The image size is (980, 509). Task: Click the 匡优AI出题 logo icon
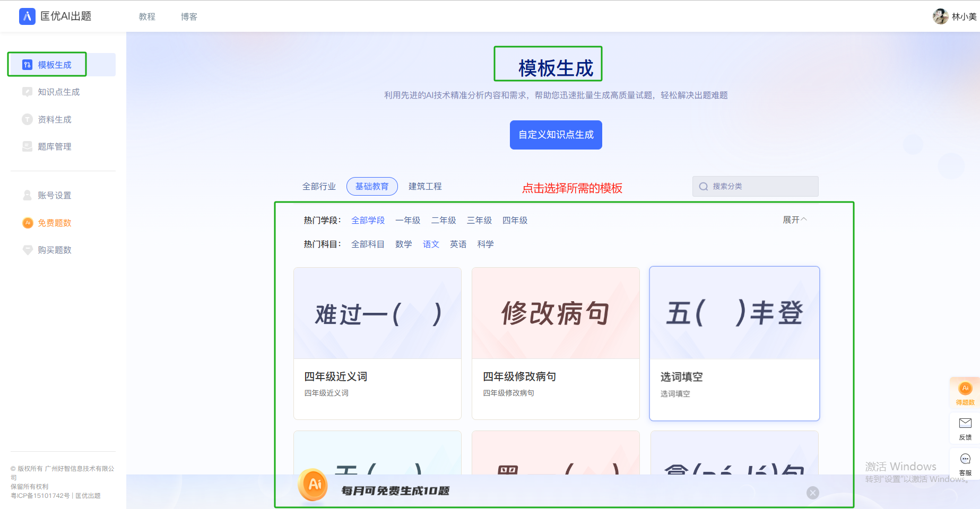coord(27,16)
